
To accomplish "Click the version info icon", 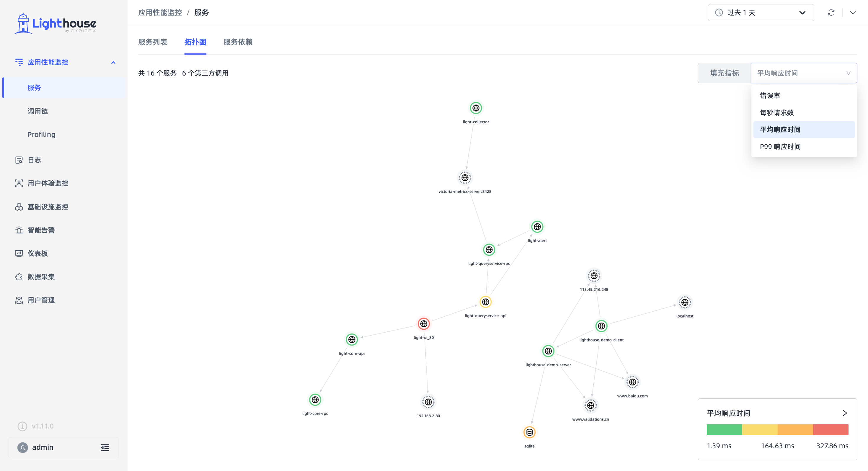I will tap(22, 426).
